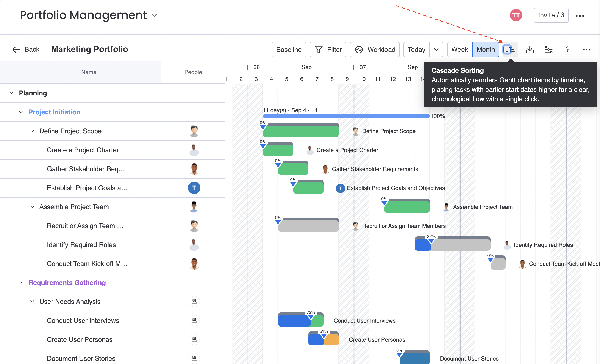Click the TT user avatar
This screenshot has width=600, height=364.
click(x=516, y=15)
